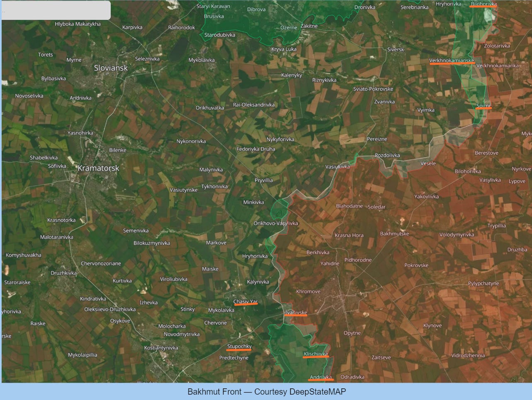
Task: Click the Zolotarivka label
Action: click(x=497, y=46)
